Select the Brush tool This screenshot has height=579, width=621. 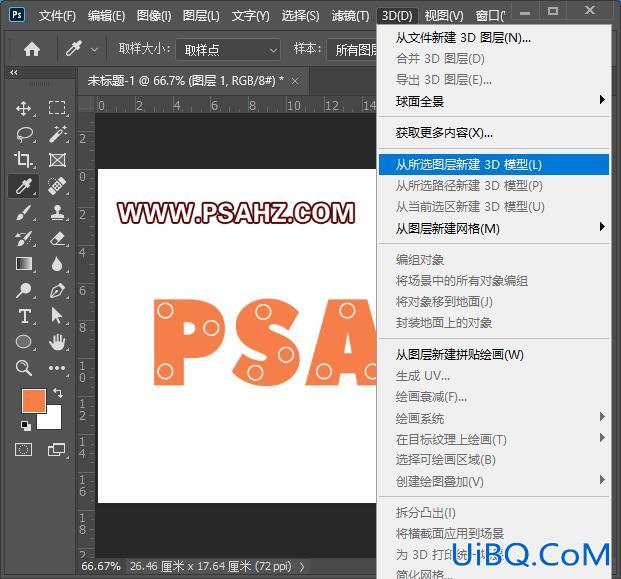click(24, 212)
